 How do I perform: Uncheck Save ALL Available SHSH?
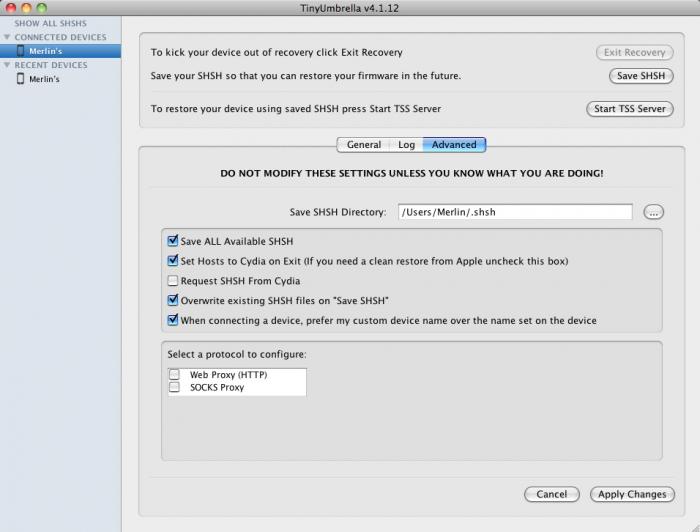point(173,241)
